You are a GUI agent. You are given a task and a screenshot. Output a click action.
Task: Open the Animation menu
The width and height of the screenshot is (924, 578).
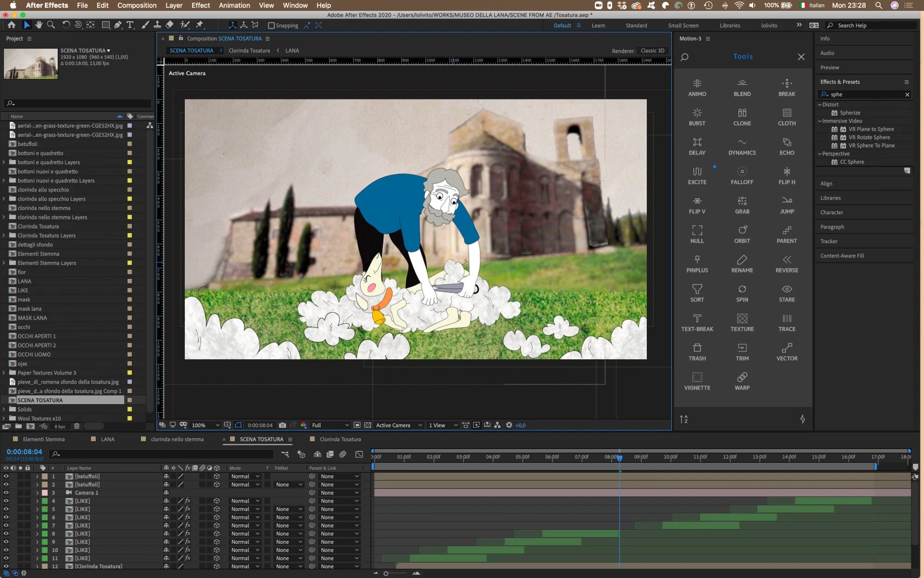tap(234, 5)
